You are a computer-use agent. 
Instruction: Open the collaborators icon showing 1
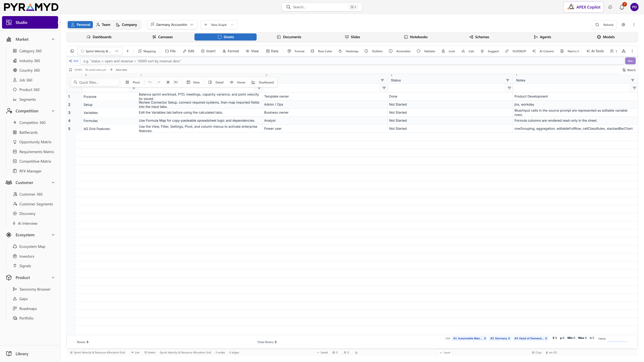tap(613, 51)
